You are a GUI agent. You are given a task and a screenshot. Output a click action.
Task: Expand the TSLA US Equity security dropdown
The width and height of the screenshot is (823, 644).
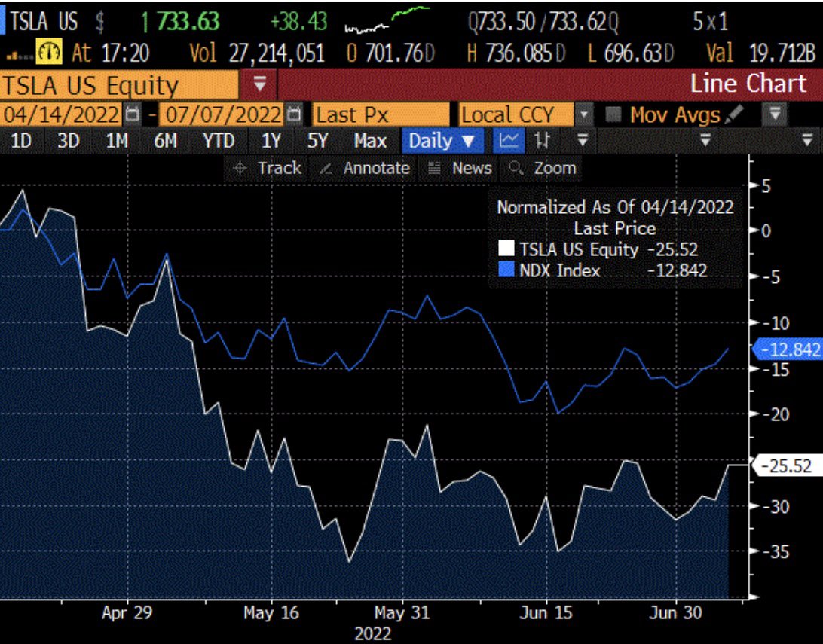click(260, 84)
